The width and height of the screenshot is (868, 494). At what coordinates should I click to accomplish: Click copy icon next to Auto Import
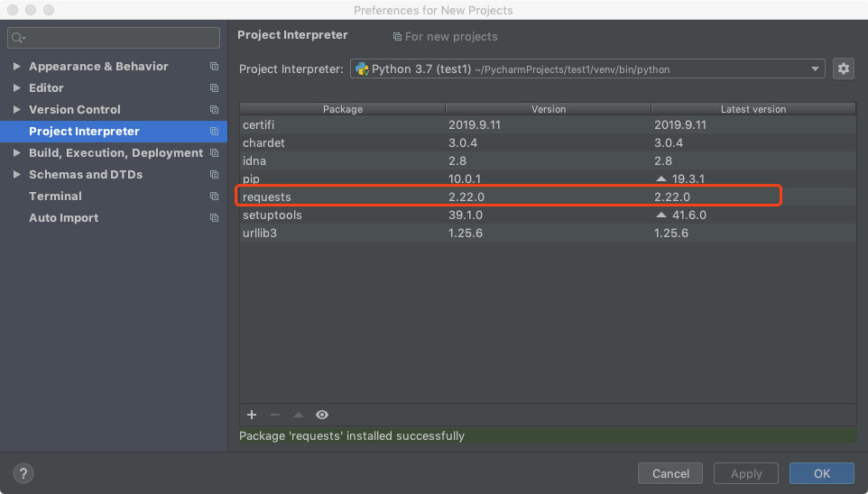pos(214,218)
